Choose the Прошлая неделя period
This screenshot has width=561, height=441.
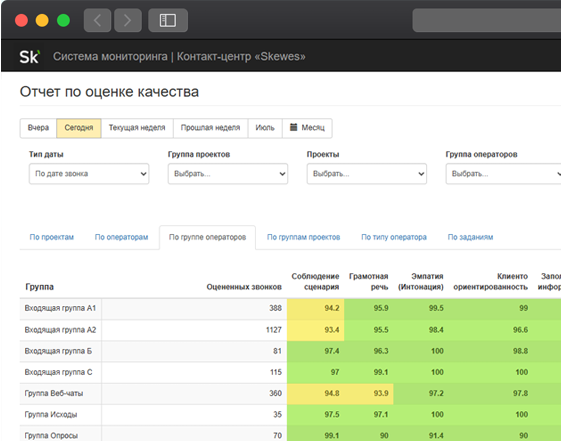click(x=210, y=128)
